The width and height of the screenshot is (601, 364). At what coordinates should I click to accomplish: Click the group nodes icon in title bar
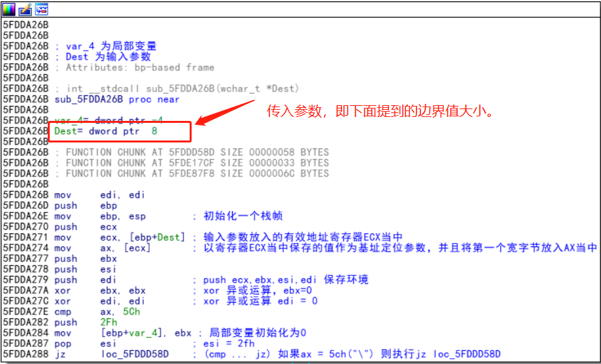click(x=42, y=9)
